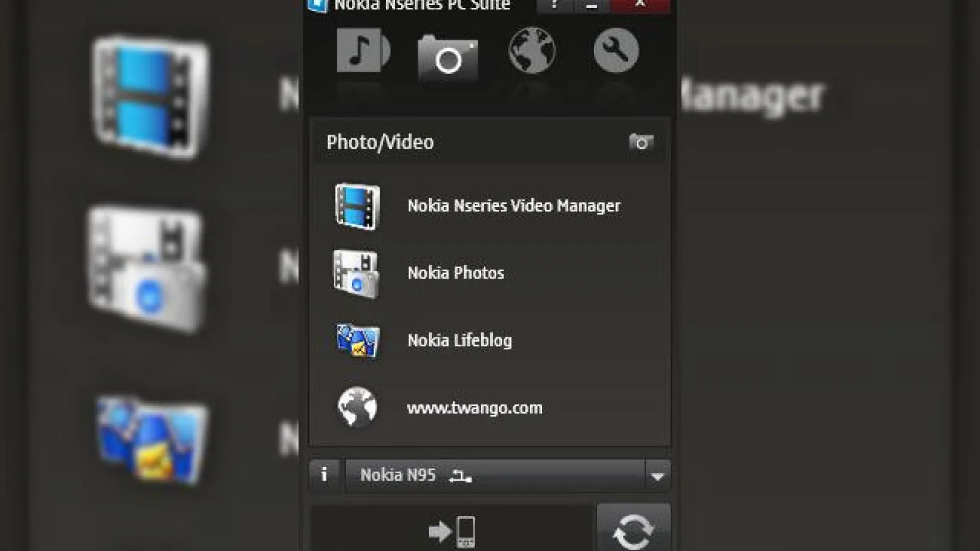Click the Nokia Nseries PC Suite title bar logo
The height and width of the screenshot is (551, 980).
pos(318,5)
